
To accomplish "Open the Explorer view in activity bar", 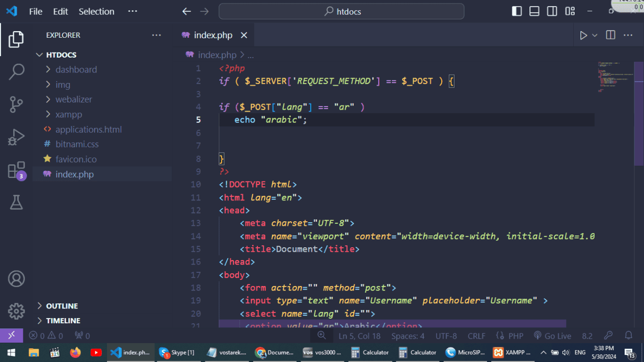I will pyautogui.click(x=16, y=39).
